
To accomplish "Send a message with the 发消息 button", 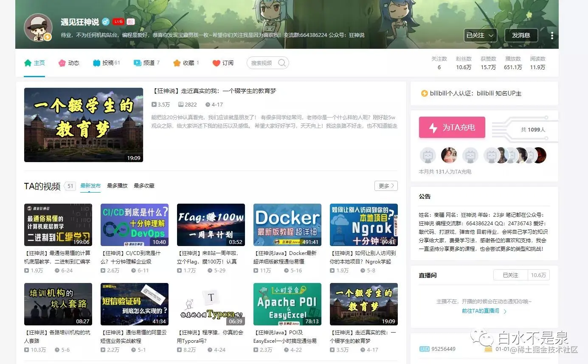I will 521,35.
